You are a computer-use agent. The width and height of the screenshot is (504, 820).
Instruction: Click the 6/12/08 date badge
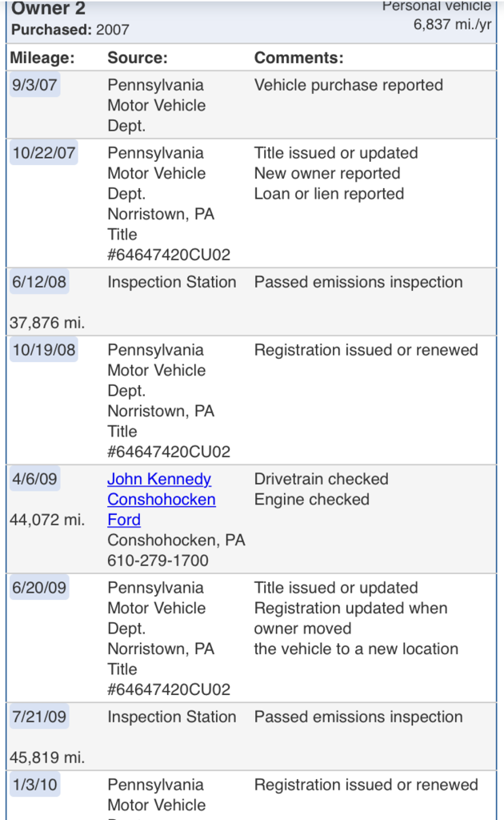39,282
